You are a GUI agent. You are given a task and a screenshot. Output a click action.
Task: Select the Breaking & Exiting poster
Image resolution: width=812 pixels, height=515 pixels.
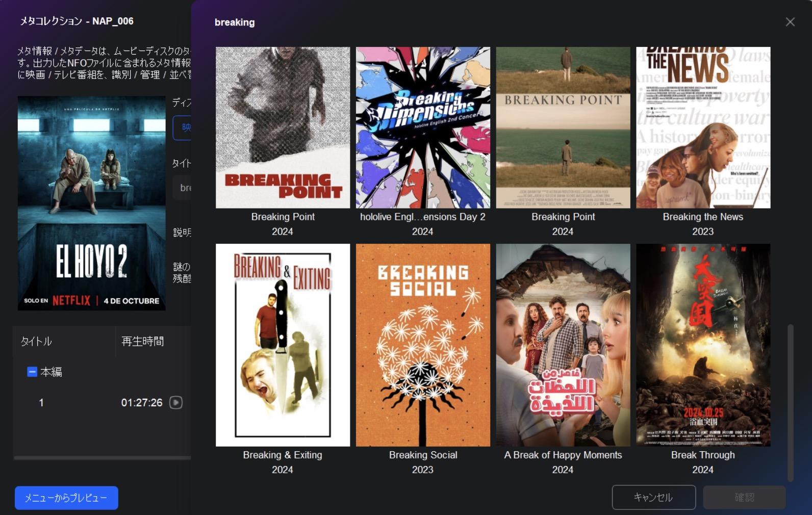(283, 345)
